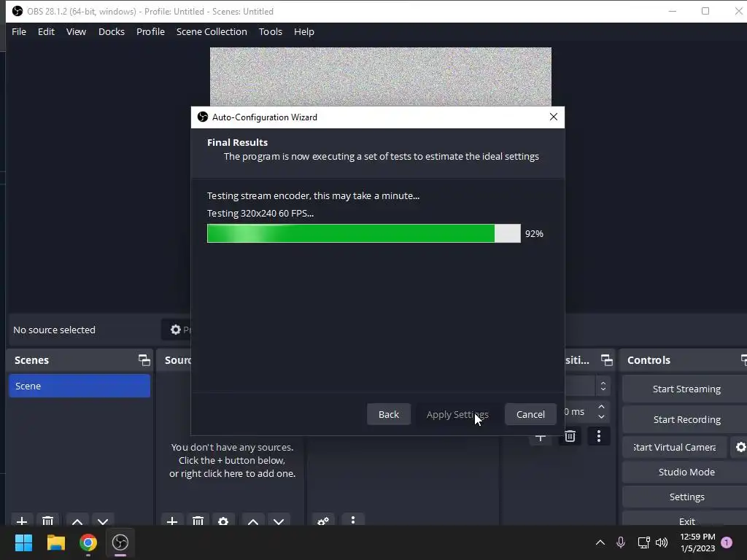Screen dimensions: 747x560
Task: Open the volume tray icon
Action: click(x=662, y=542)
